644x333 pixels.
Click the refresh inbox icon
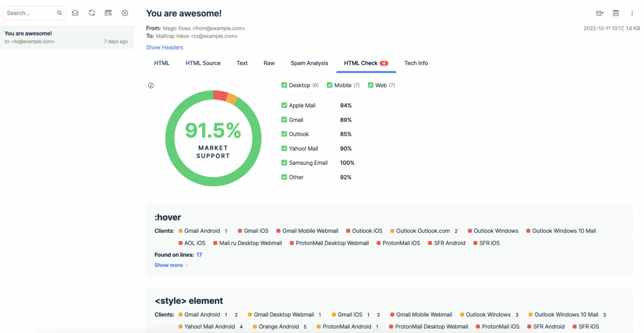pos(92,13)
